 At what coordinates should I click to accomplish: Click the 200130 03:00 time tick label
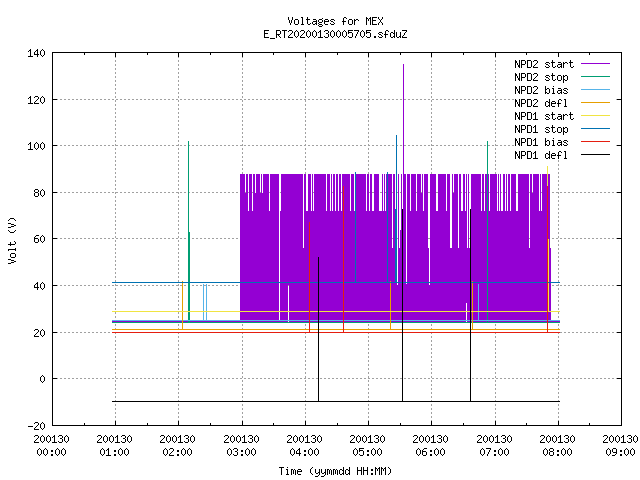pyautogui.click(x=241, y=446)
